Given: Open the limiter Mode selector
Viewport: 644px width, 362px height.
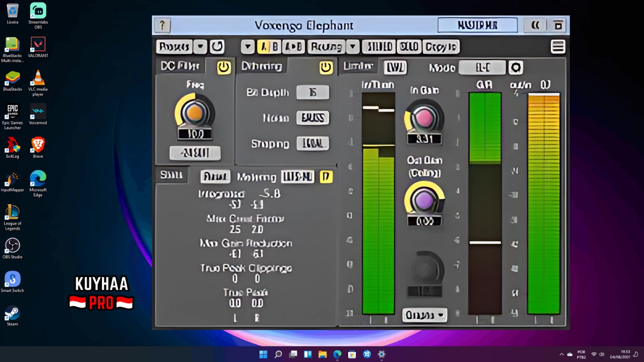Looking at the screenshot, I should tap(482, 67).
